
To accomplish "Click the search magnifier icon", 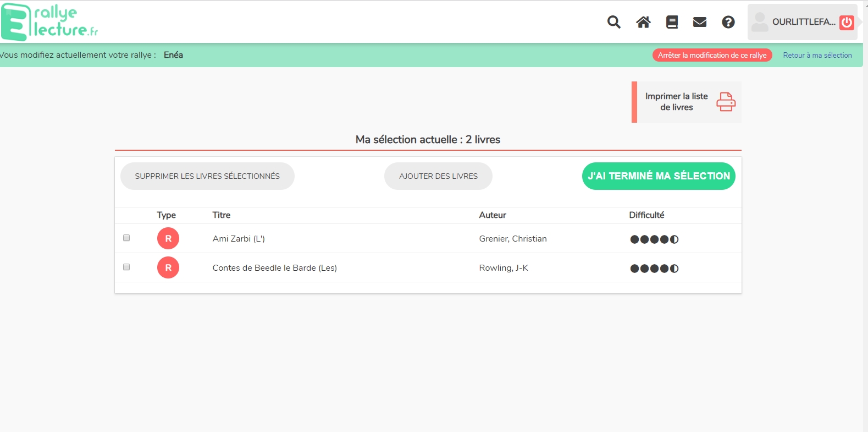I will click(613, 22).
